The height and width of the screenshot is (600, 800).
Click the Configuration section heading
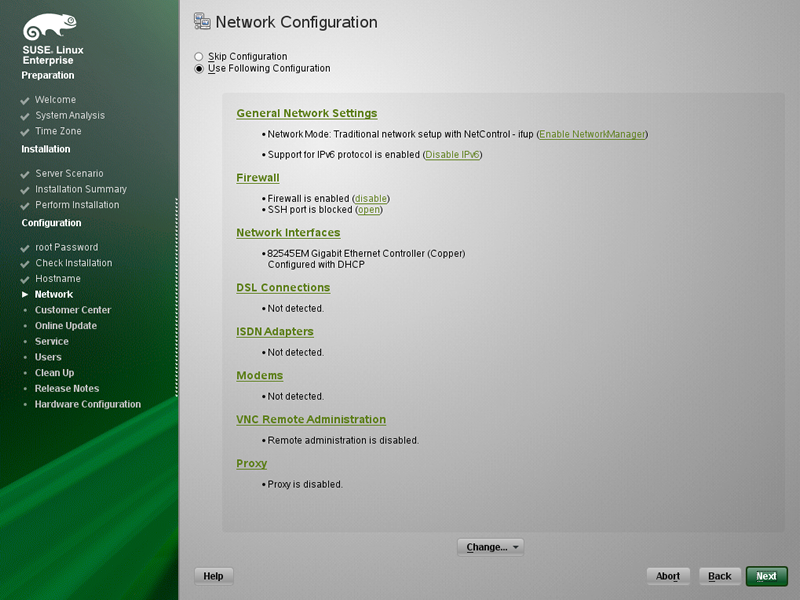[x=52, y=223]
